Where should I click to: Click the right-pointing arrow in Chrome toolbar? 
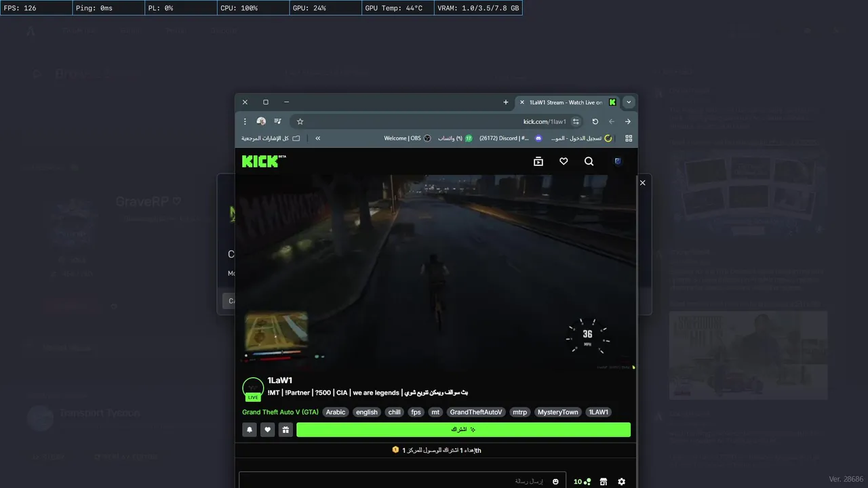[x=628, y=121]
